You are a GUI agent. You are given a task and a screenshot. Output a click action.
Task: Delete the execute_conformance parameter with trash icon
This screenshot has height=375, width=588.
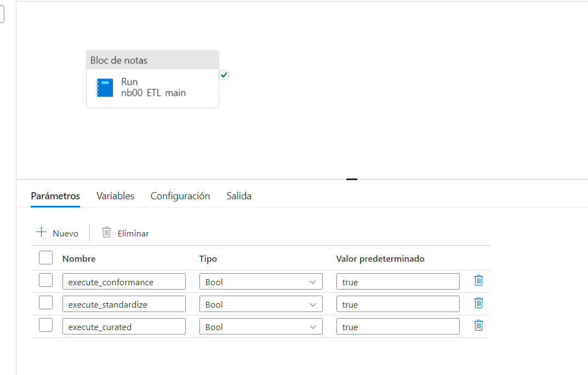coord(478,281)
